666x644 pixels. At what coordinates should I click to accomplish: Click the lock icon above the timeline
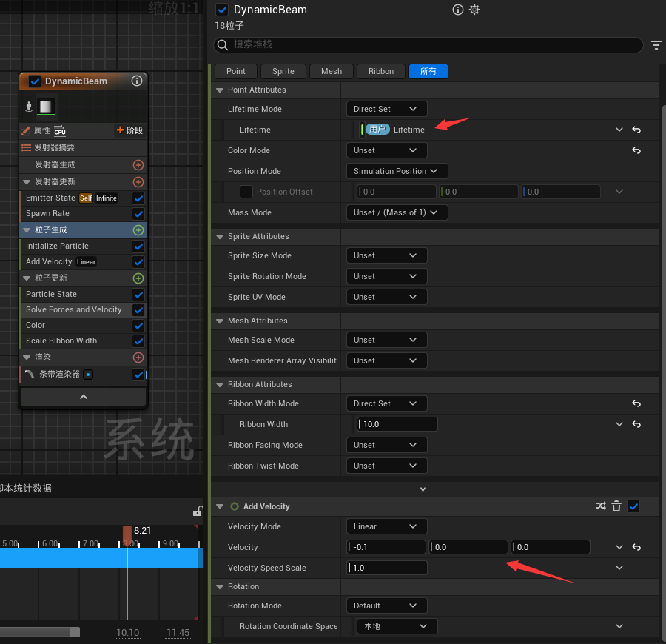tap(198, 511)
